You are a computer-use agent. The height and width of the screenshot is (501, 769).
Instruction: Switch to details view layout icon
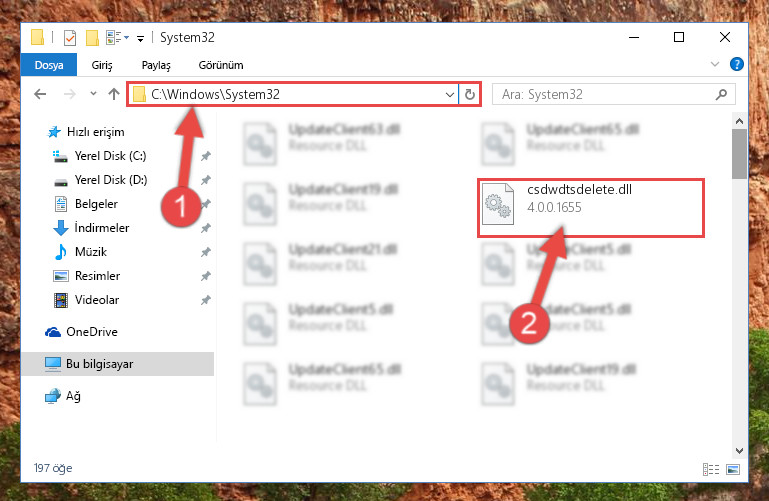[x=711, y=470]
